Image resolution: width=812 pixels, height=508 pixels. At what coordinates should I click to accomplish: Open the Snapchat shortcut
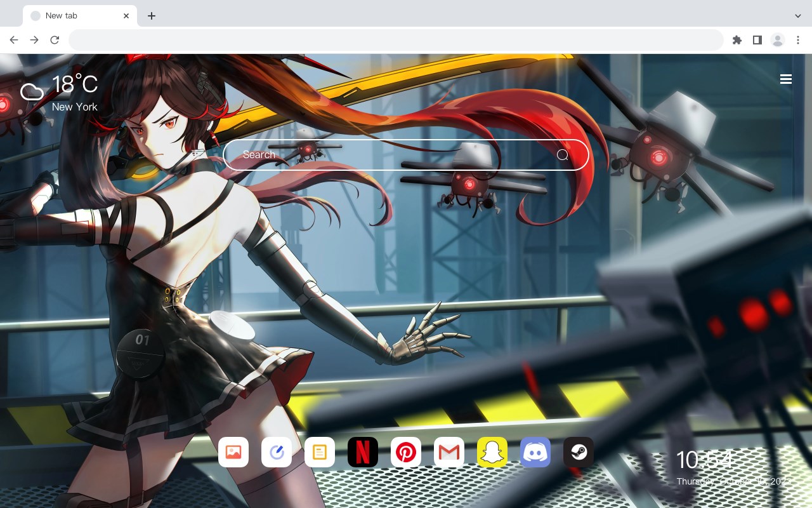tap(492, 452)
